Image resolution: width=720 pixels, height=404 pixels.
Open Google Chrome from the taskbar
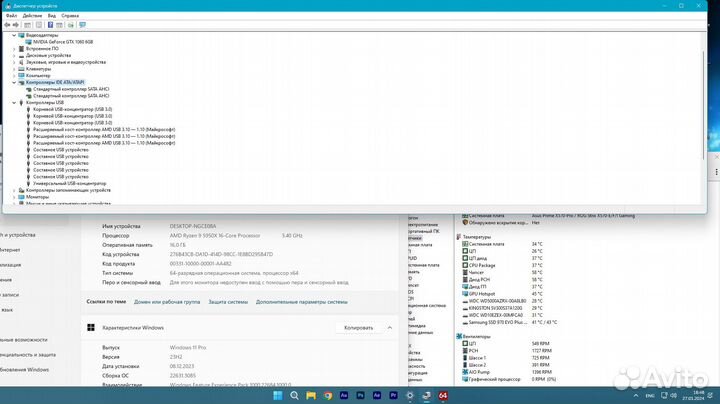(x=327, y=395)
